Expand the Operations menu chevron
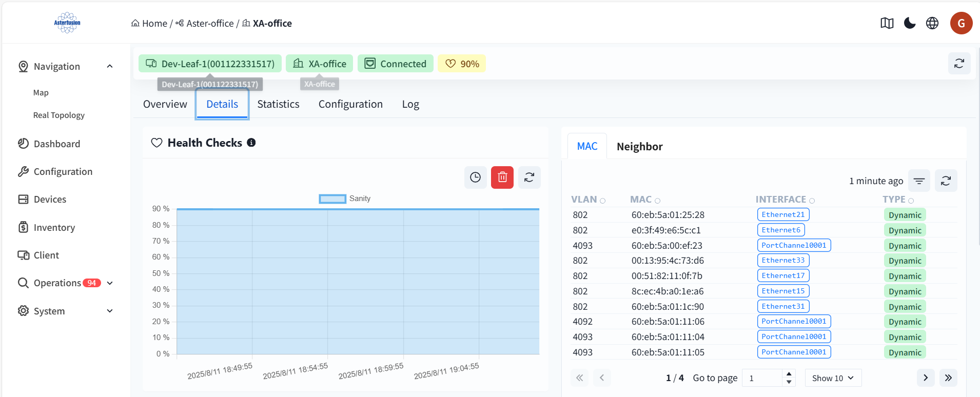Image resolution: width=980 pixels, height=397 pixels. (110, 283)
